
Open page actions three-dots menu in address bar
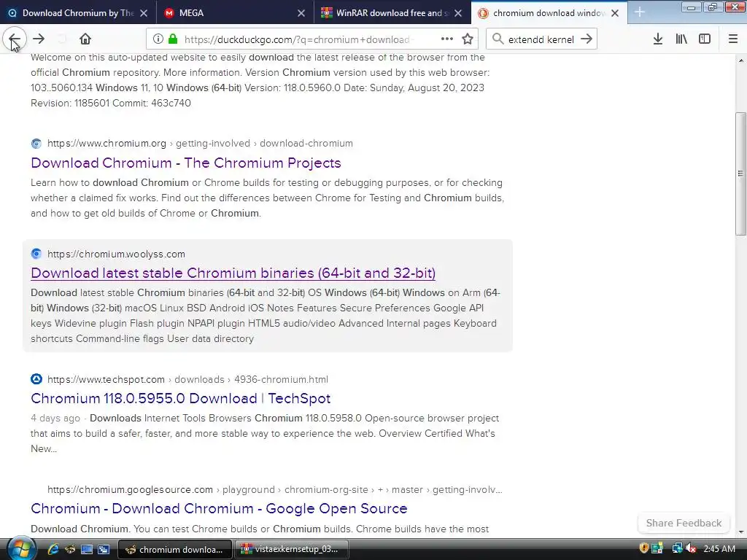tap(447, 39)
